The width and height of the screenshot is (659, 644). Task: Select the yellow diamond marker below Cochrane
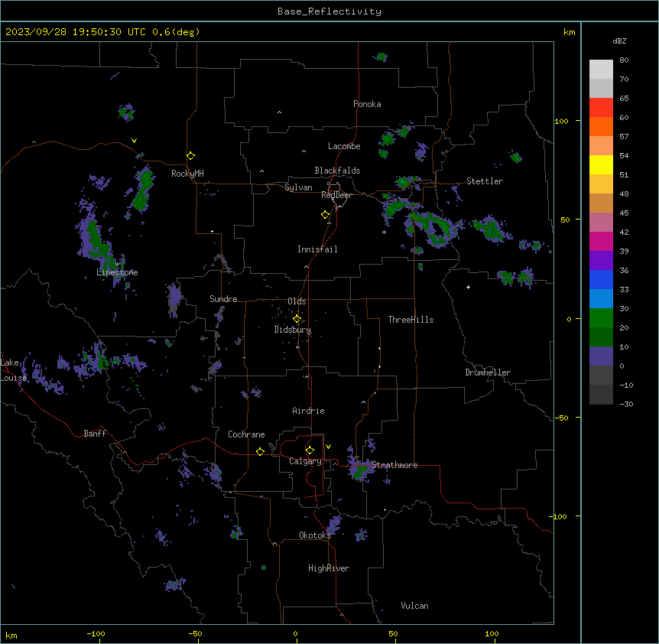coord(260,451)
